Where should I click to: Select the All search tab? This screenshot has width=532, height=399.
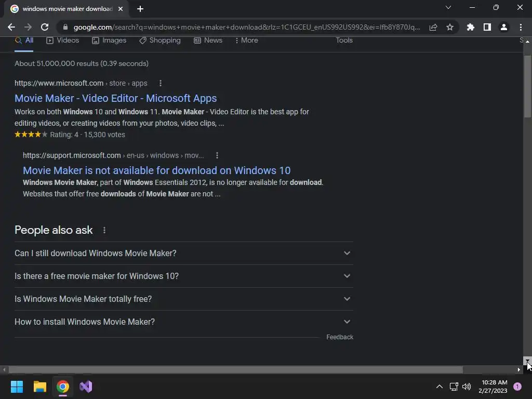coord(24,41)
